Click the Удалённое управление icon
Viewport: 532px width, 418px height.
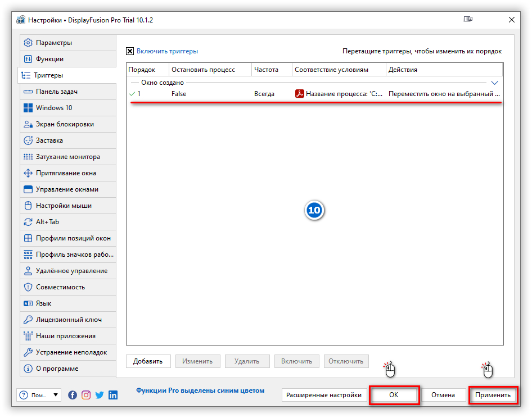coord(28,271)
